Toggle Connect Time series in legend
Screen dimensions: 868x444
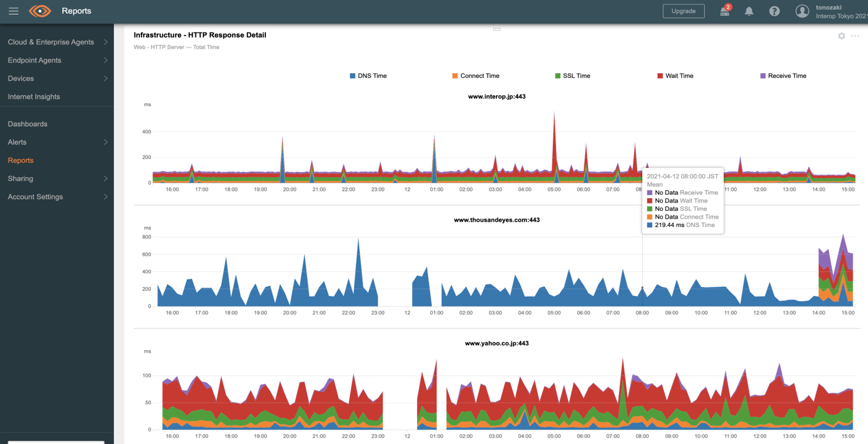point(476,76)
